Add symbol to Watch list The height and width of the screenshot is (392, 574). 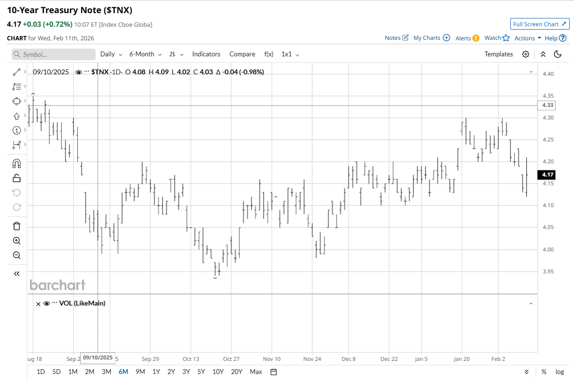497,38
